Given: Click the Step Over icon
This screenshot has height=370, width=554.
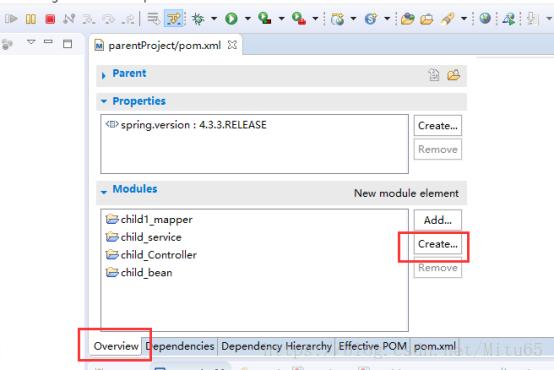Looking at the screenshot, I should [x=108, y=18].
